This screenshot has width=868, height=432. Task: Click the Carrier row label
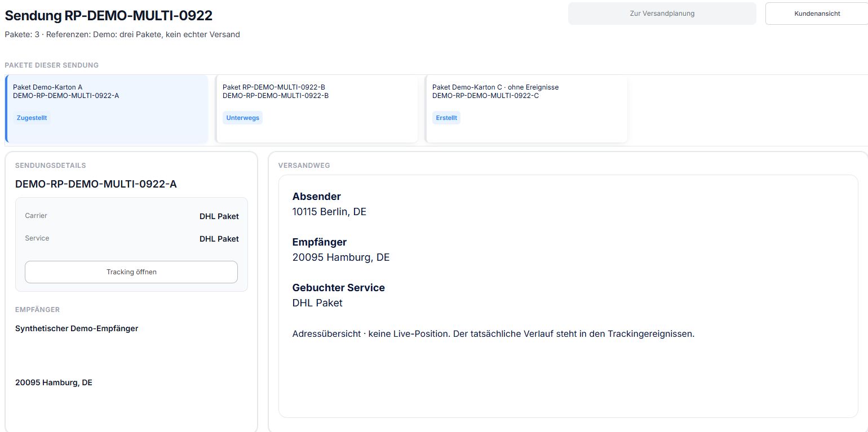tap(36, 216)
